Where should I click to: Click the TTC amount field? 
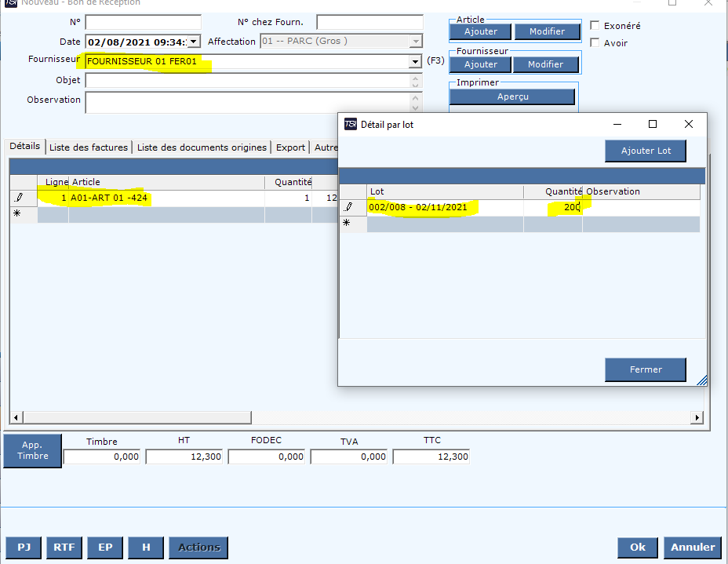click(x=431, y=457)
